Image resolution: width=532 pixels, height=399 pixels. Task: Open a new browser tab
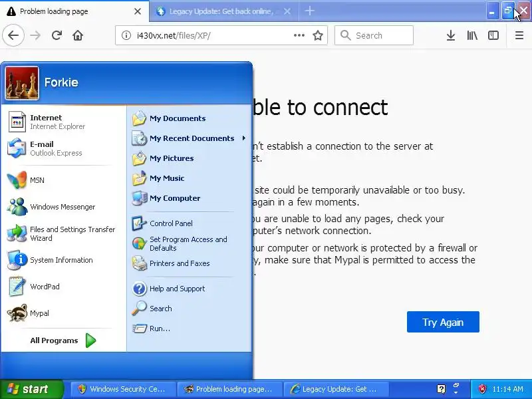pos(309,11)
